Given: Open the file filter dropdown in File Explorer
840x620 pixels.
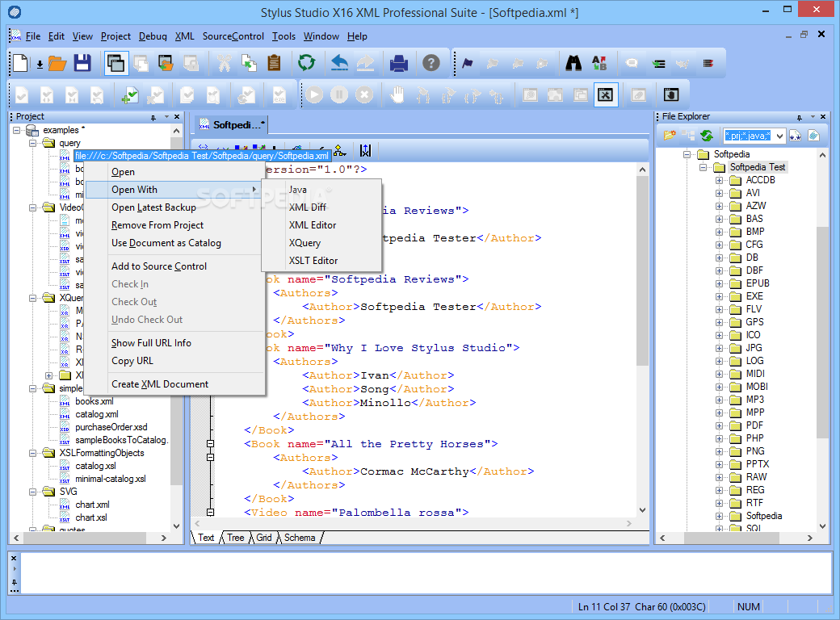Looking at the screenshot, I should [x=779, y=136].
